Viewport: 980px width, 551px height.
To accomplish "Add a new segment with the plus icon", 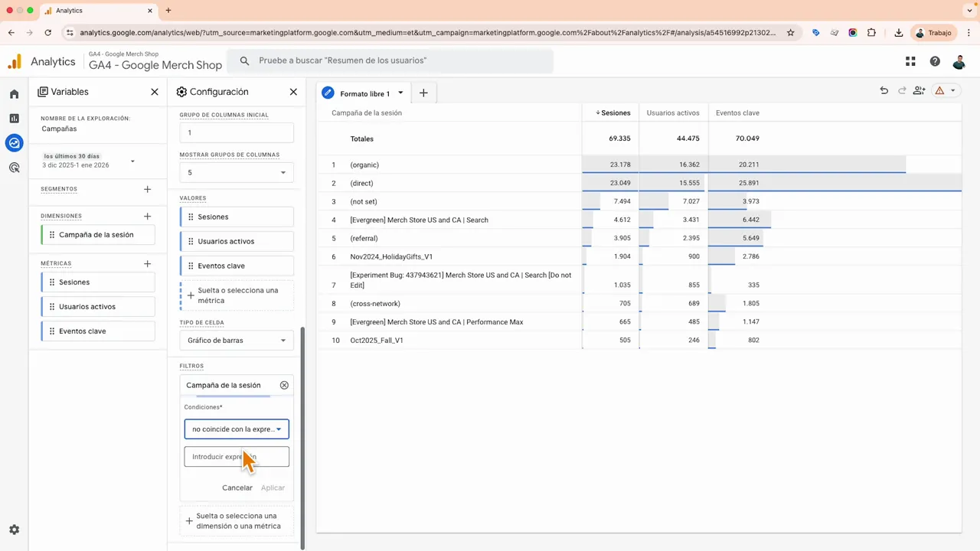I will click(x=148, y=189).
